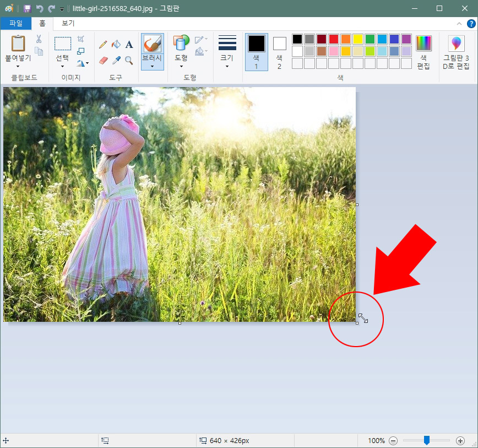The height and width of the screenshot is (448, 478).
Task: Open the 도형 shapes gallery icon
Action: tap(181, 42)
